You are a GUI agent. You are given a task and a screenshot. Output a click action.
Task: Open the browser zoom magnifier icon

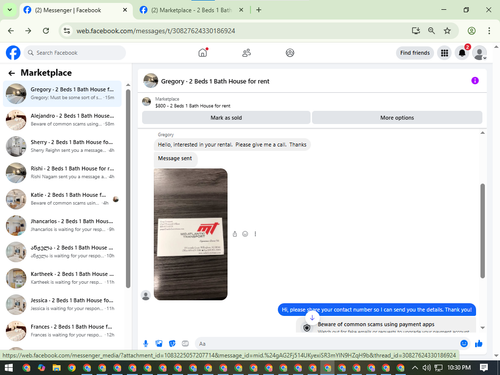click(x=431, y=31)
